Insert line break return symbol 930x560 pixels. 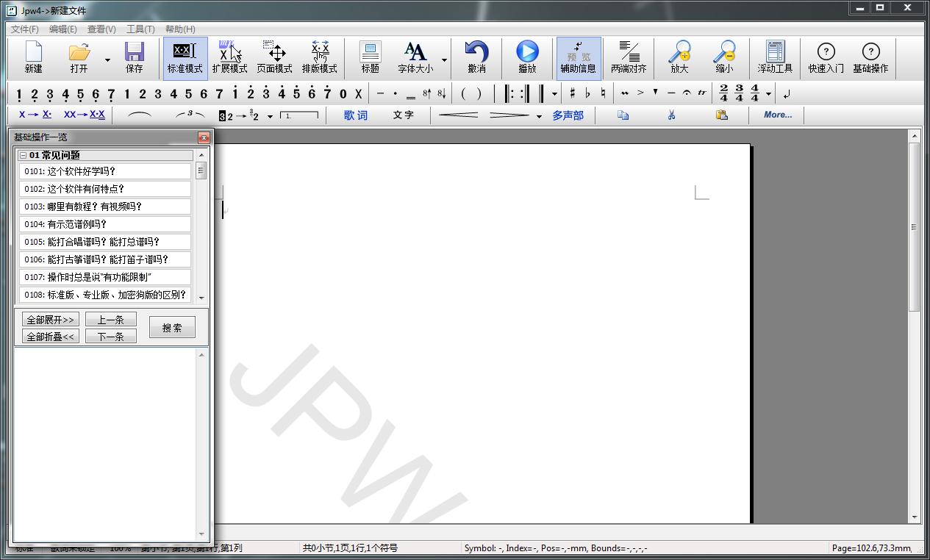(x=787, y=93)
